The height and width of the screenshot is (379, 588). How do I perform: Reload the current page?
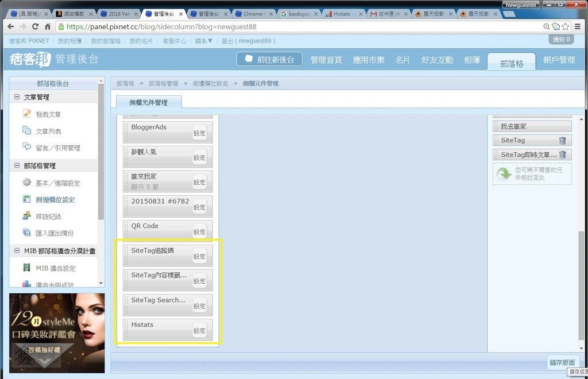[x=35, y=26]
